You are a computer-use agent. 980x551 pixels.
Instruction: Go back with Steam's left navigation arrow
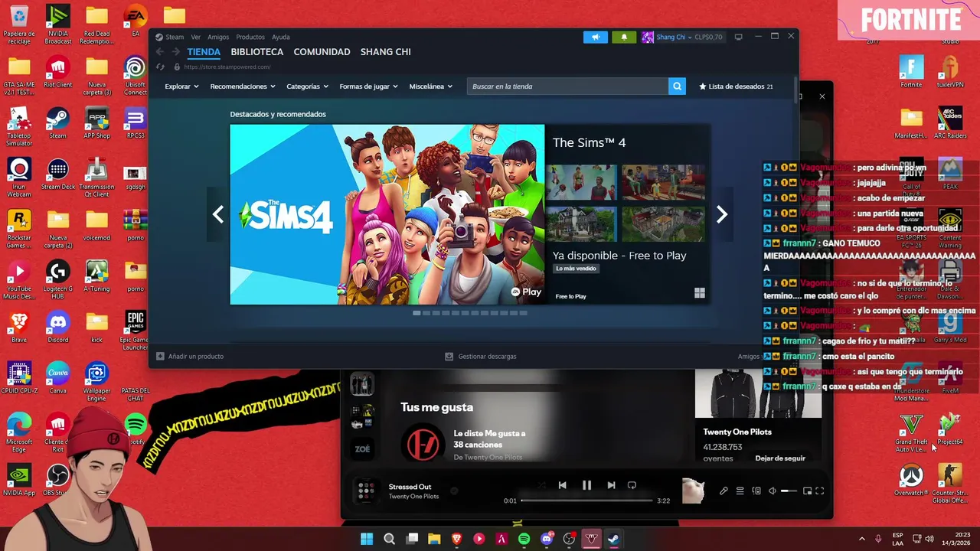tap(160, 52)
